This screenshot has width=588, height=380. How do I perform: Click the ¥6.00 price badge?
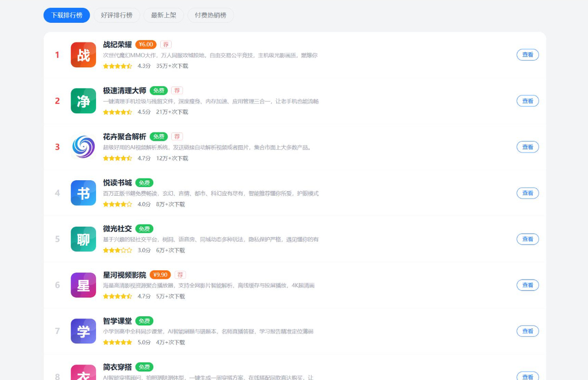click(x=146, y=45)
